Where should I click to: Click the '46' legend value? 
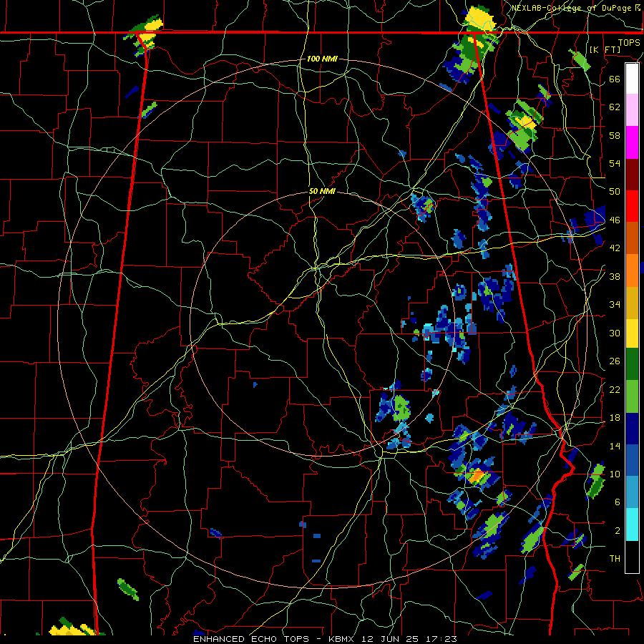[x=615, y=220]
